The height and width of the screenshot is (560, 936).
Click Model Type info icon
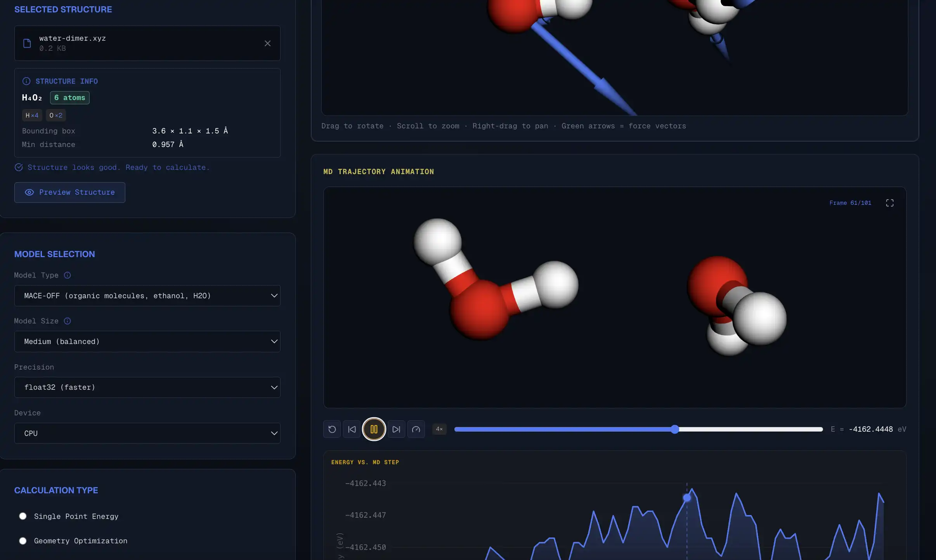(x=68, y=275)
